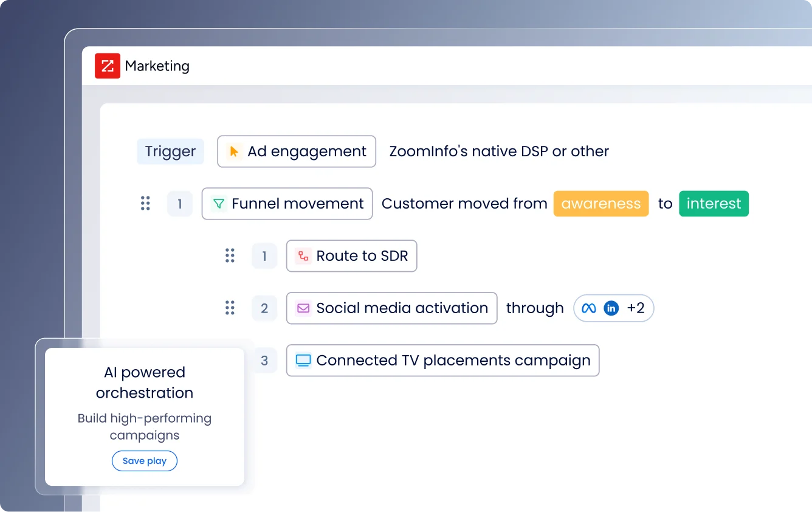This screenshot has width=812, height=512.
Task: Click the envelope icon on Social media activation
Action: tap(303, 308)
